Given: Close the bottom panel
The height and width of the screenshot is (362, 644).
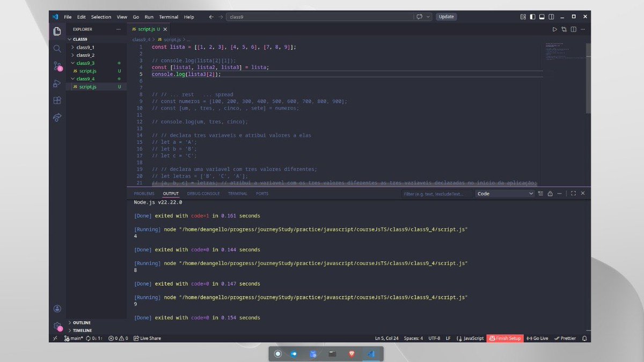Looking at the screenshot, I should (x=583, y=194).
